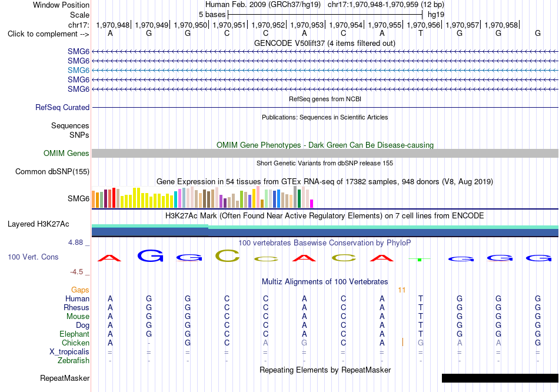Click the dark blue H3K27Ac signal band

pyautogui.click(x=325, y=232)
